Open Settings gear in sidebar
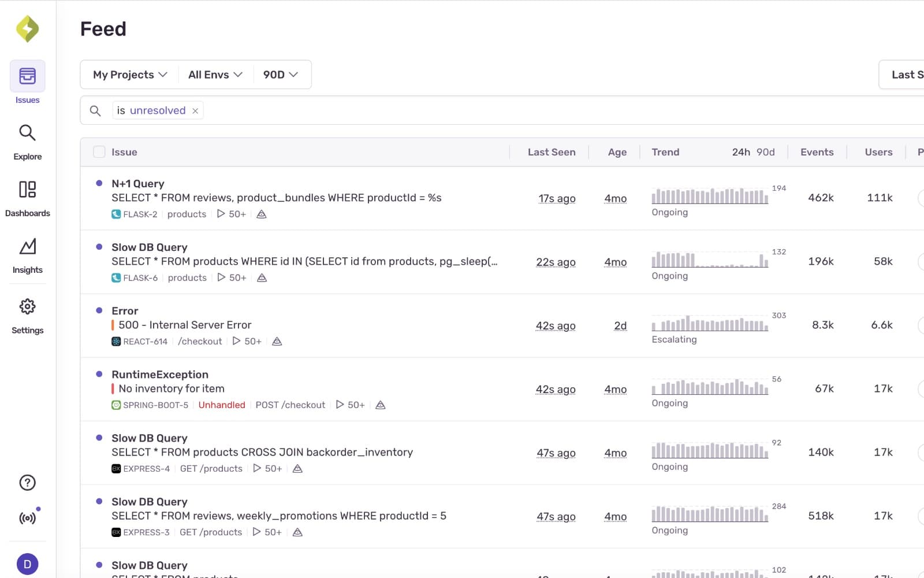The height and width of the screenshot is (578, 924). (27, 316)
